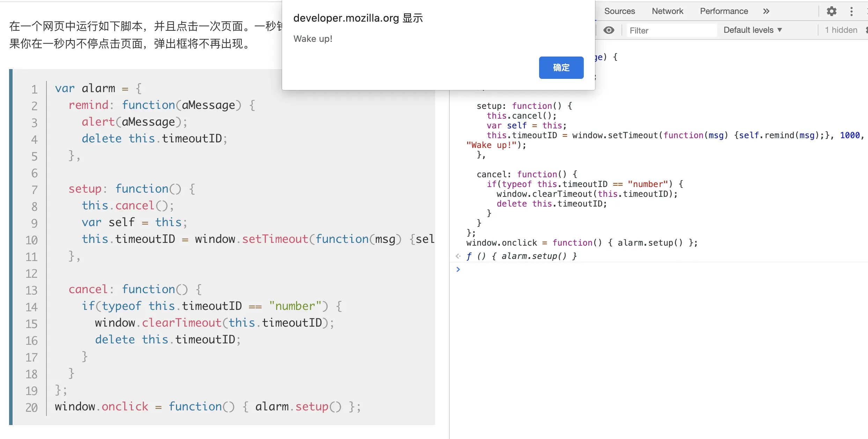
Task: Switch to the Sources tab
Action: click(x=619, y=11)
